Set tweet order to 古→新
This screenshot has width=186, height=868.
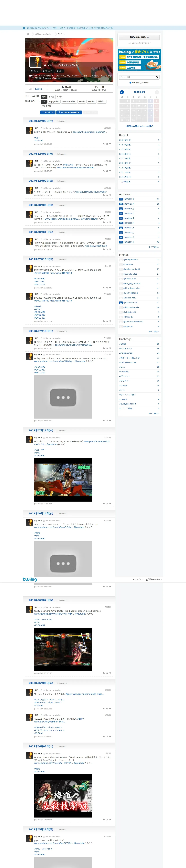coord(59,97)
